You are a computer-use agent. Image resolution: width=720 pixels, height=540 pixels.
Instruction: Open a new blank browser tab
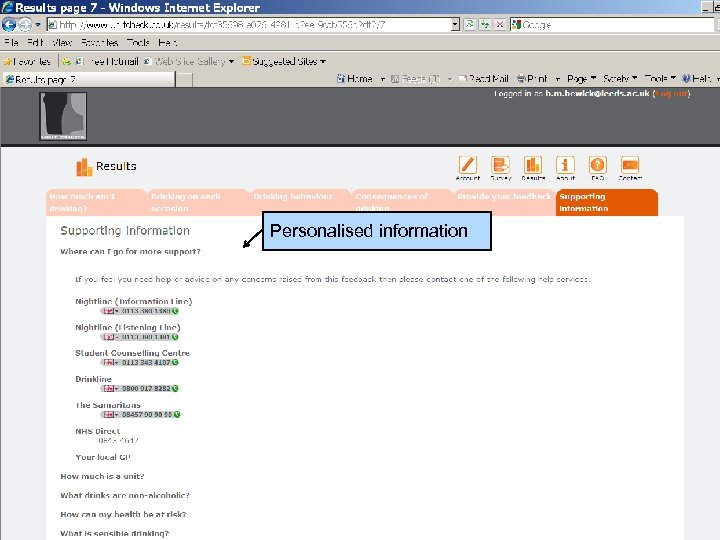184,80
